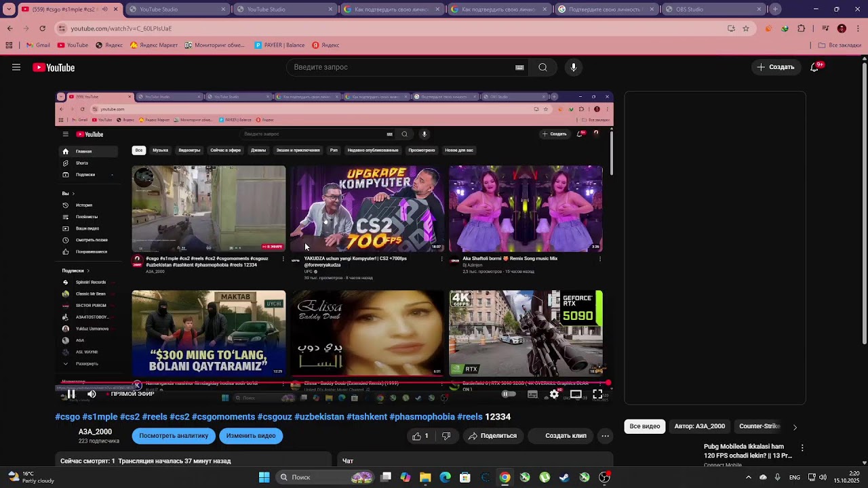This screenshot has height=488, width=868.
Task: Click the Создать клип button
Action: [561, 436]
